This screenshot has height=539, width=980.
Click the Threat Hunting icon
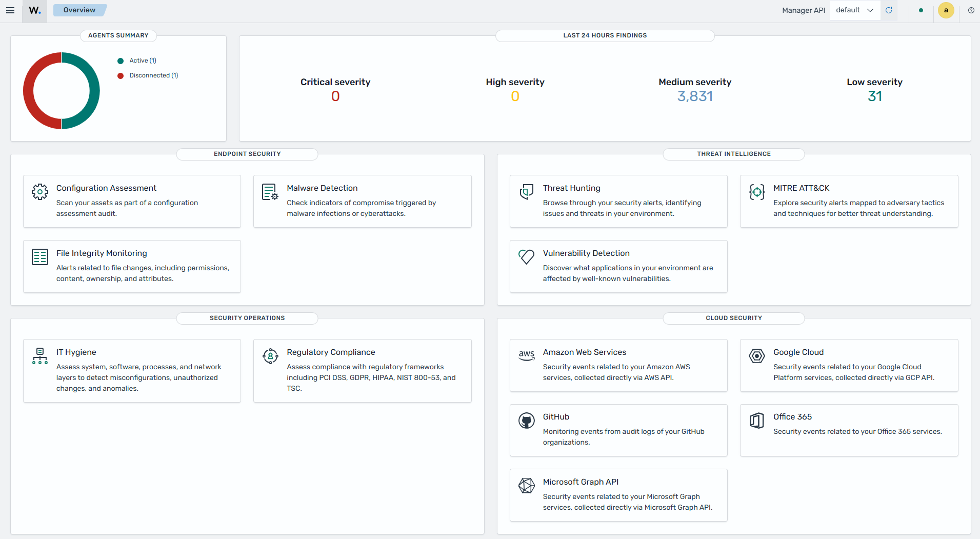(527, 192)
